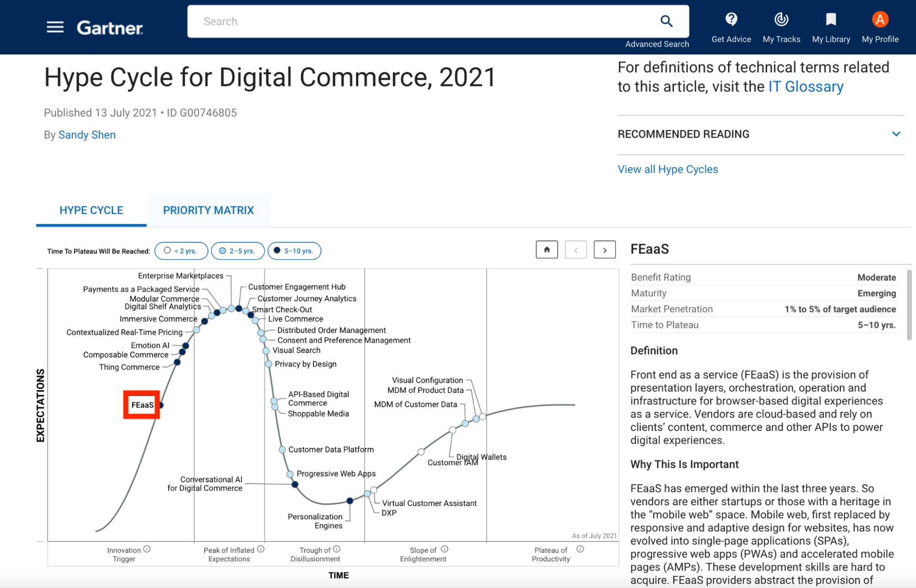Select Contextualized Real-Time Pricing dot
Viewport: 916px width, 588px height.
click(196, 330)
